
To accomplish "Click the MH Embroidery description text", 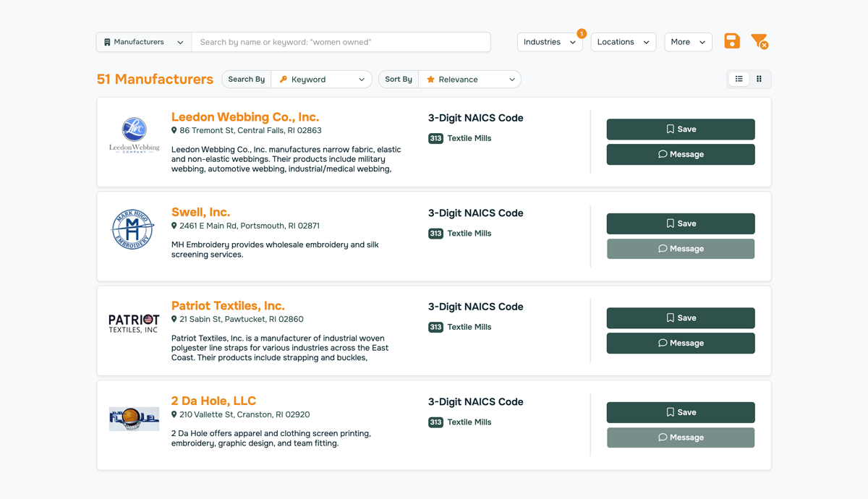I will pos(275,249).
